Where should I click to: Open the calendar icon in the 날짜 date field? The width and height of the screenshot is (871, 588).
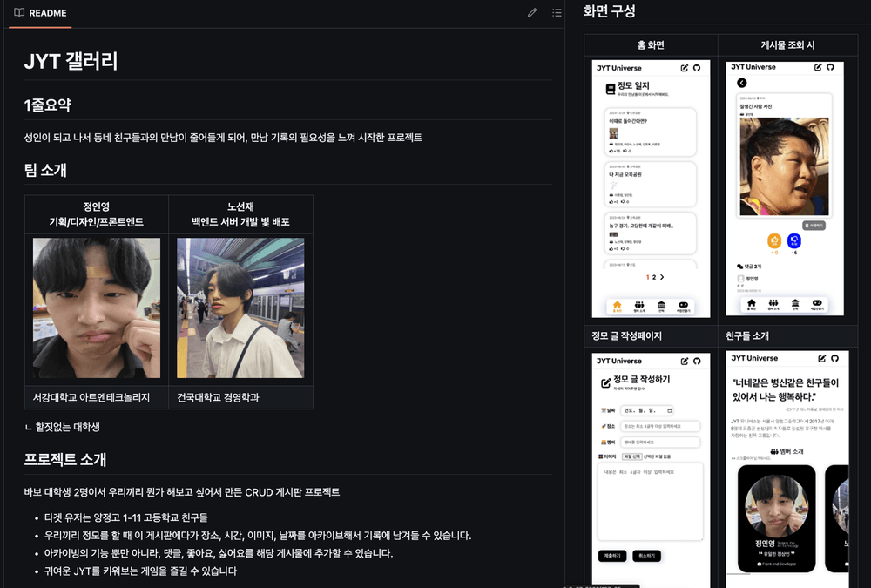pyautogui.click(x=669, y=410)
